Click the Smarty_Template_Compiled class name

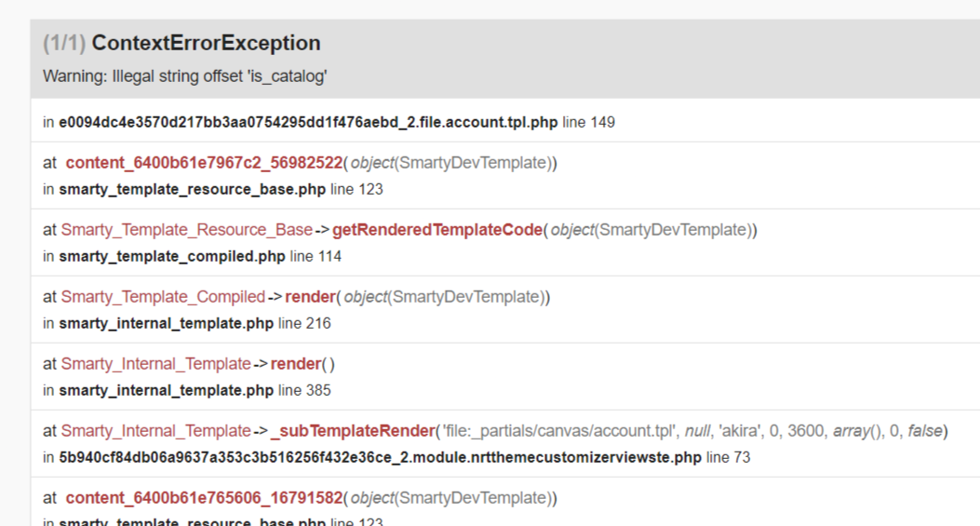[163, 296]
